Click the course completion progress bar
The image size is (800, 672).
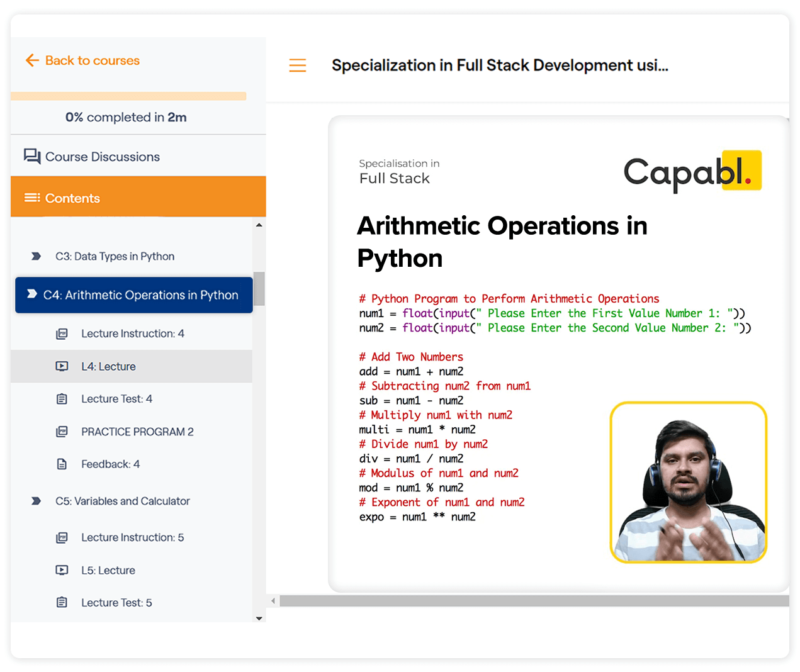(x=128, y=96)
